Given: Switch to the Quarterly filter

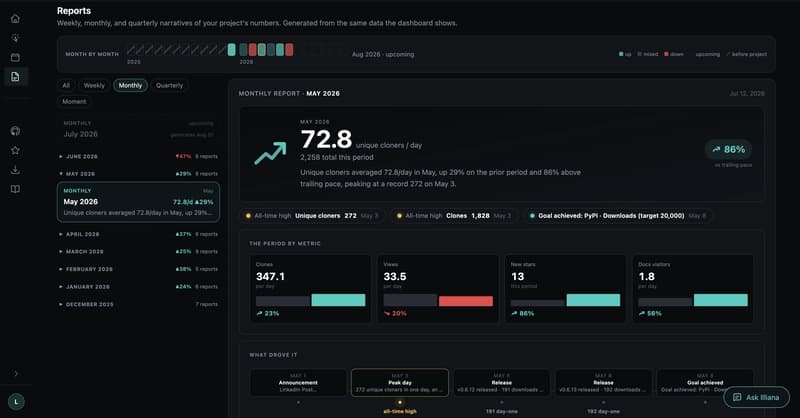Looking at the screenshot, I should pyautogui.click(x=169, y=85).
